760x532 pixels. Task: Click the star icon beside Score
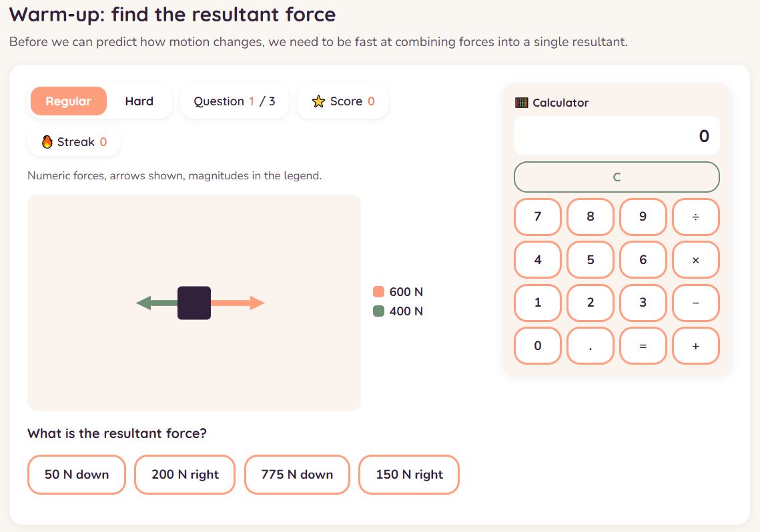(318, 101)
